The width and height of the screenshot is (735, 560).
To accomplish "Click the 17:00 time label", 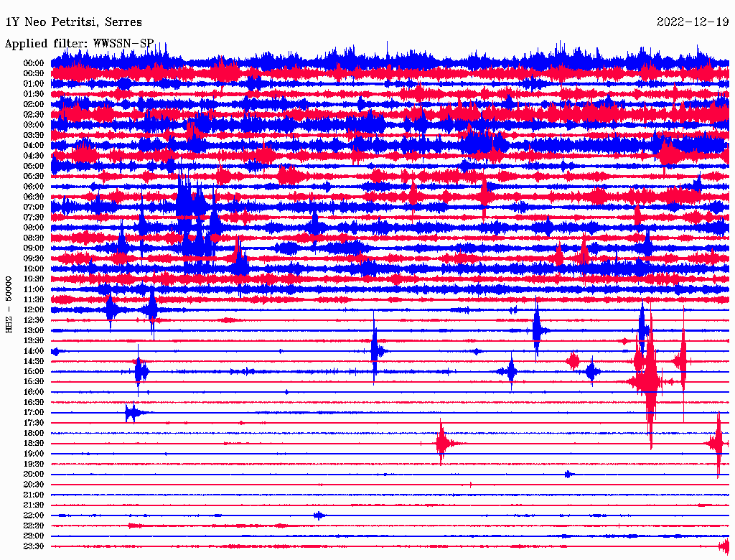I will [x=34, y=413].
